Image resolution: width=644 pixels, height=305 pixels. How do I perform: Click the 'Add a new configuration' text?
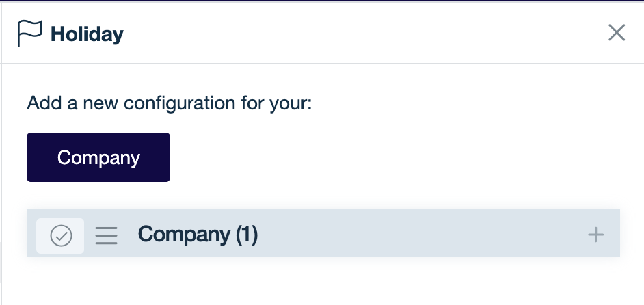pyautogui.click(x=169, y=104)
